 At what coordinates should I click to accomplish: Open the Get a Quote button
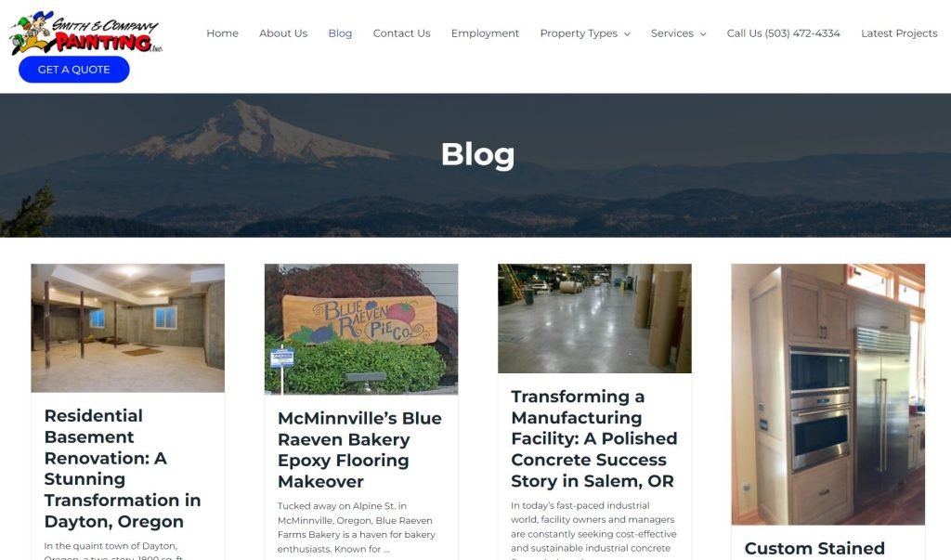74,70
